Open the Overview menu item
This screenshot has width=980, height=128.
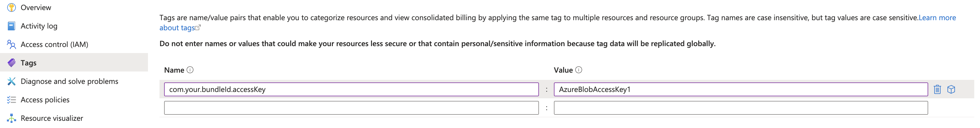36,7
